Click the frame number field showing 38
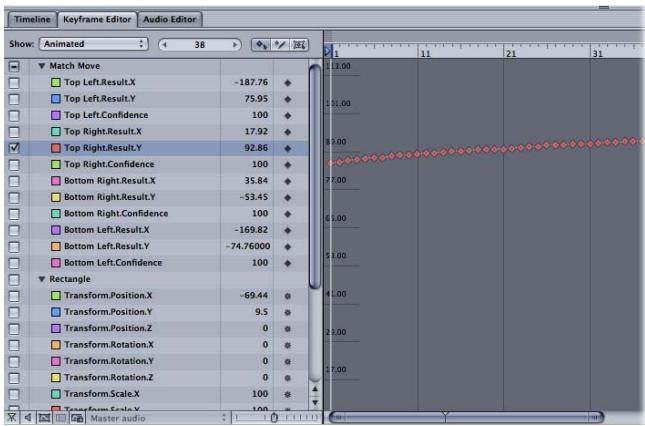This screenshot has height=426, width=645. point(200,44)
